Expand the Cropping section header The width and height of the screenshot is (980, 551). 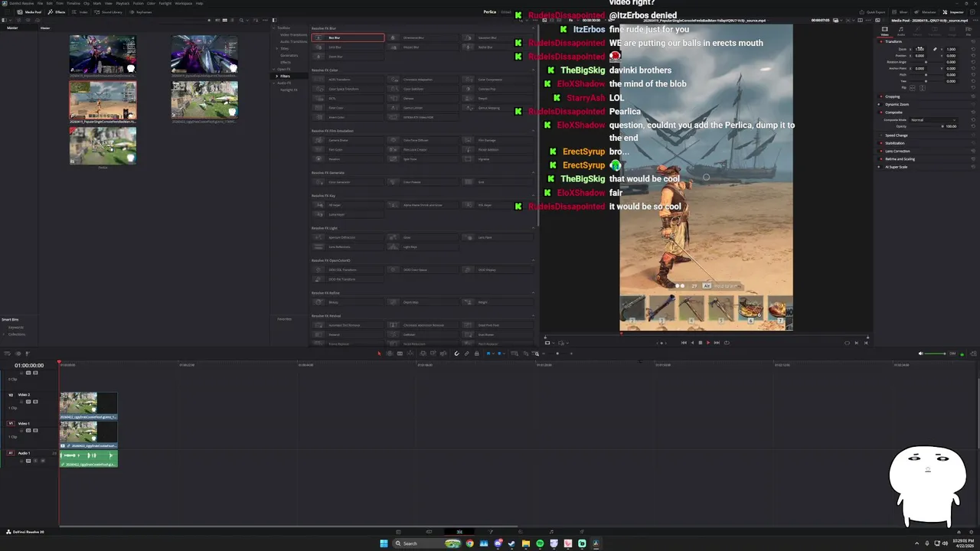coord(893,96)
